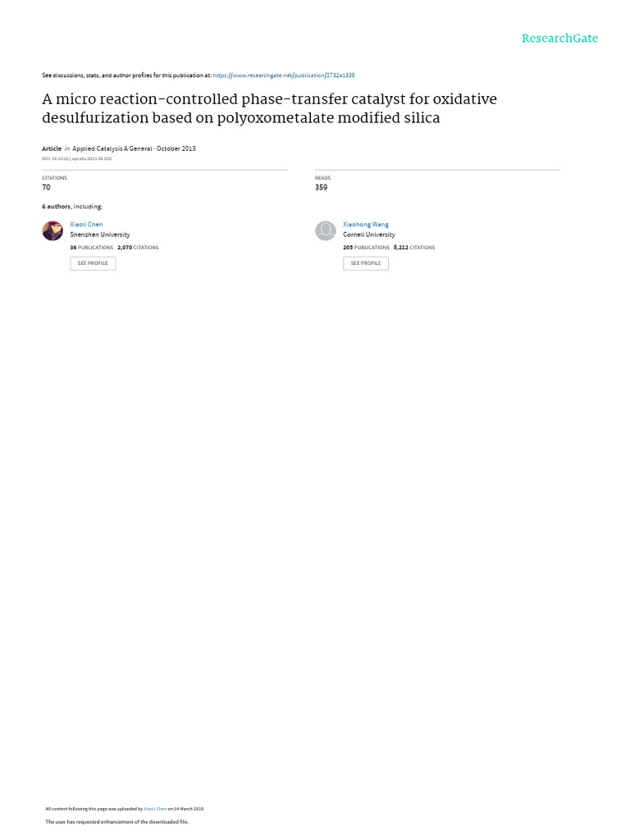Click the reads count 359
The height and width of the screenshot is (840, 630).
click(321, 187)
